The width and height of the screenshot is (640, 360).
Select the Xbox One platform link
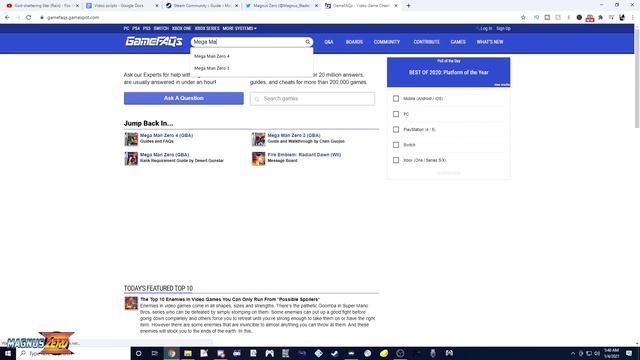click(x=182, y=29)
